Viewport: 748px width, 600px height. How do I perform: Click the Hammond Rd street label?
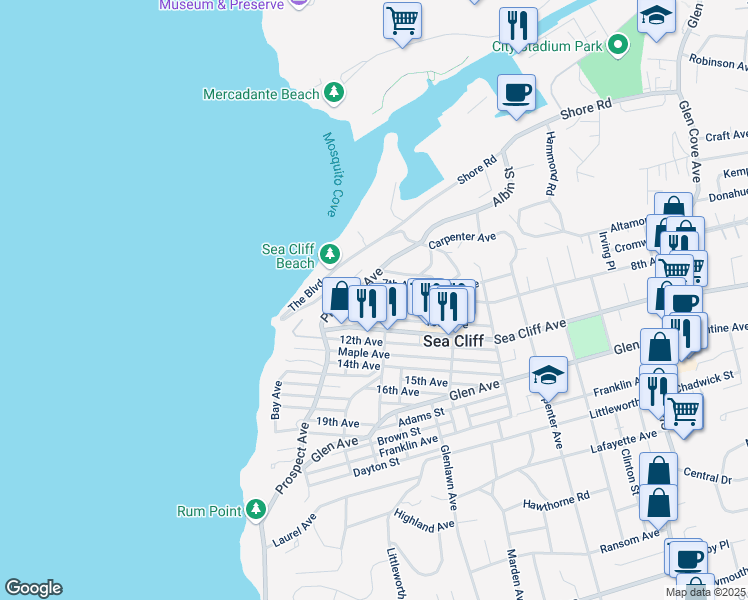point(551,164)
